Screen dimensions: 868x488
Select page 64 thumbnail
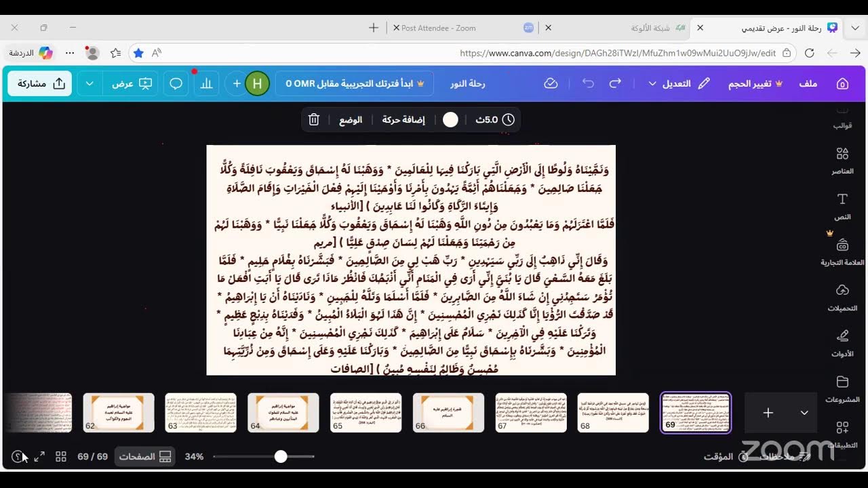pos(283,412)
